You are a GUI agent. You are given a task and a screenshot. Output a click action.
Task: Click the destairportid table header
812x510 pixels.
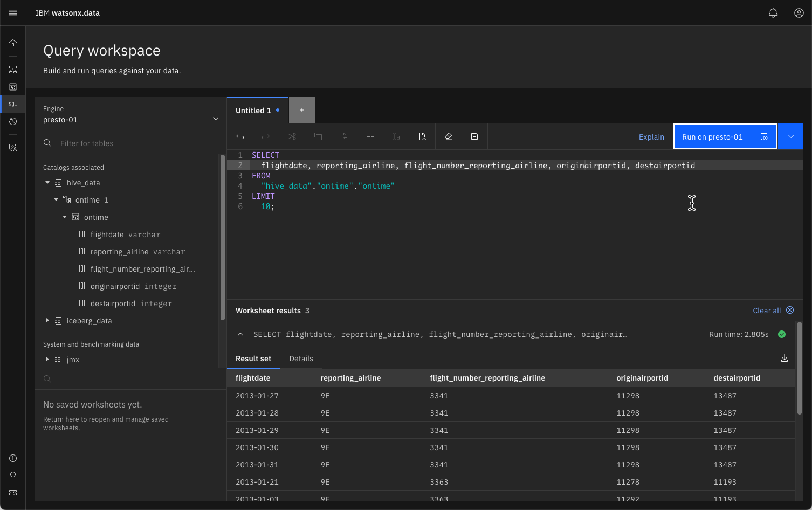(x=737, y=378)
